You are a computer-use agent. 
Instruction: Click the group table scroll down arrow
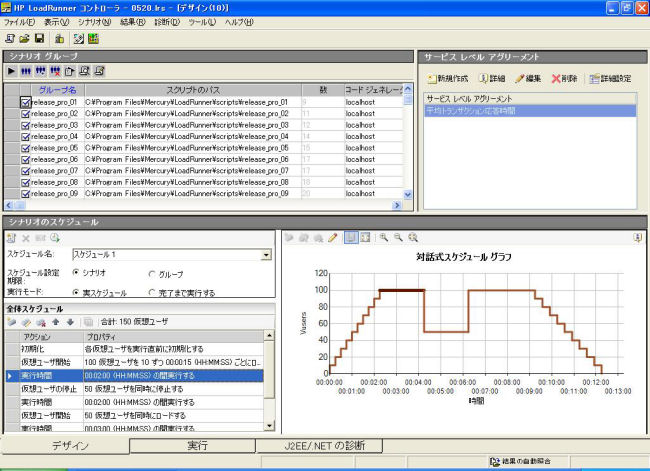point(407,194)
